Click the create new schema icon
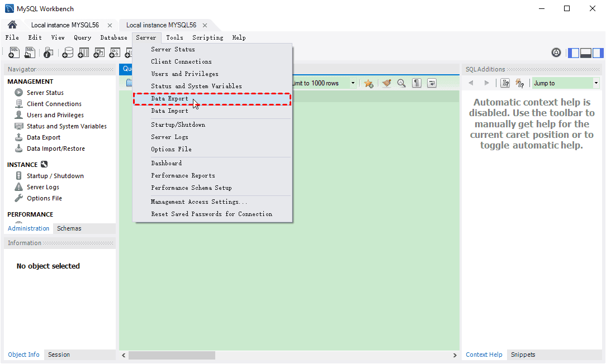 (x=68, y=52)
